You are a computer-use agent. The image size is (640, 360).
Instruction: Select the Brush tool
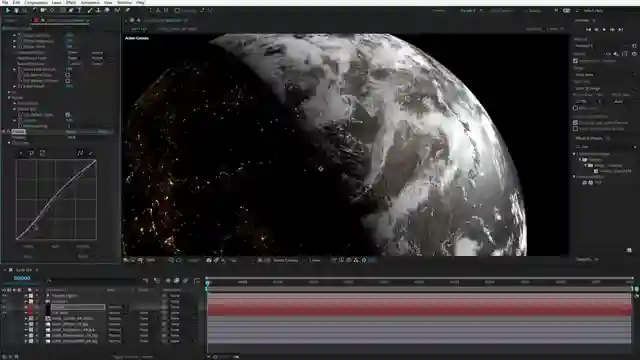[x=89, y=10]
